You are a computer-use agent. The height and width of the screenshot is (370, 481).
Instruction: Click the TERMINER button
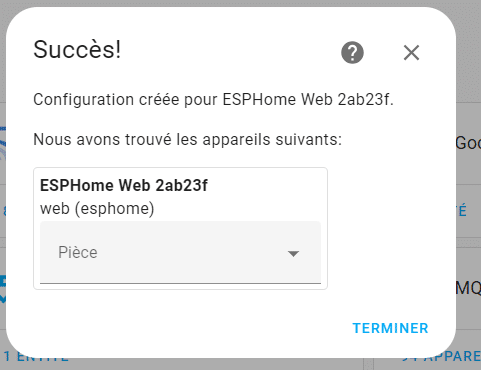(x=391, y=328)
